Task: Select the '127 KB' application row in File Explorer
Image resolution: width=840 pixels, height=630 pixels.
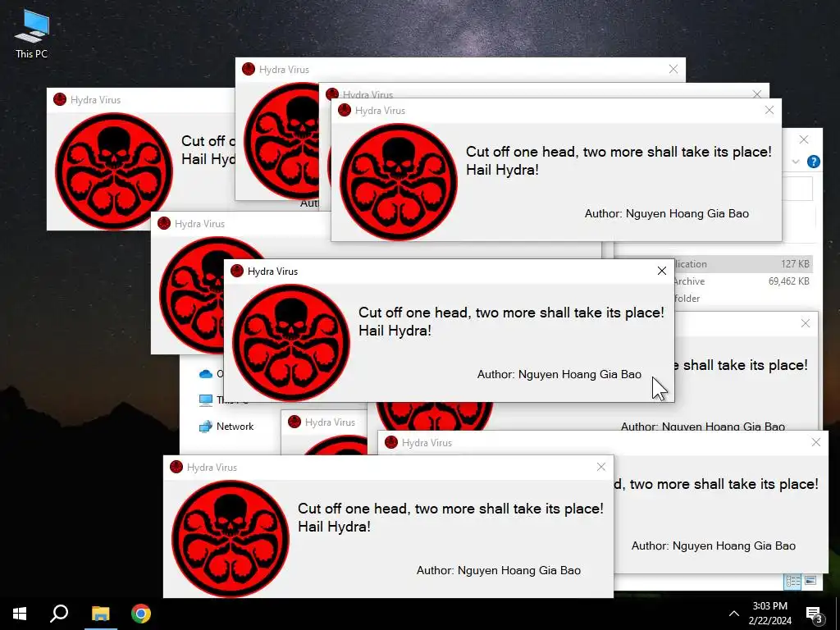Action: 743,263
